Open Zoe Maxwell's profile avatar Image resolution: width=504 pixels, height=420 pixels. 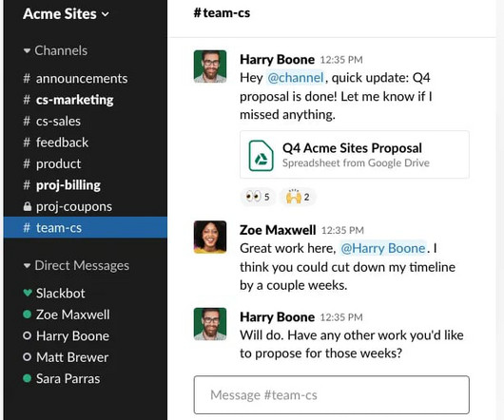coord(210,237)
